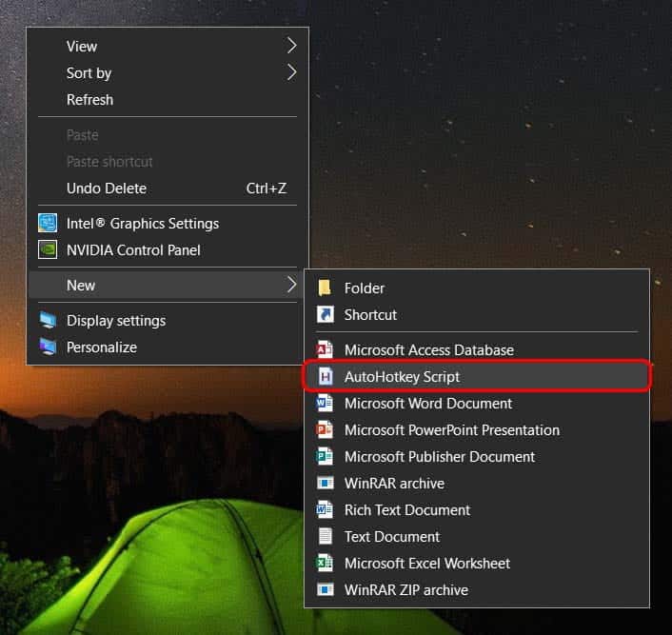The width and height of the screenshot is (672, 635).
Task: Click the Text Document page icon
Action: [x=326, y=536]
